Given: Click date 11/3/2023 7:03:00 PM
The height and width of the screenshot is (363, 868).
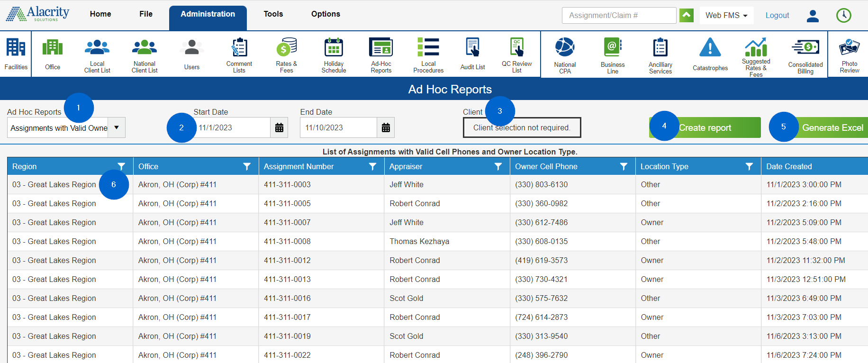Looking at the screenshot, I should click(804, 317).
